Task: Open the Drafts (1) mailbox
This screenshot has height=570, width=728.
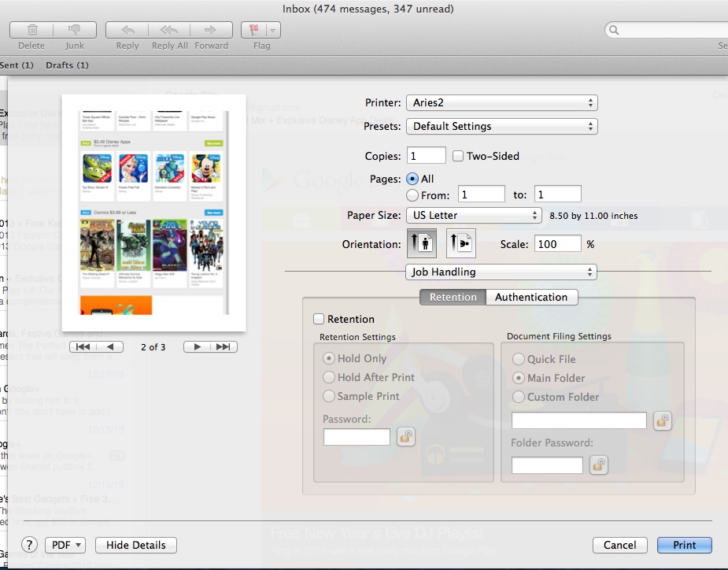Action: (67, 65)
